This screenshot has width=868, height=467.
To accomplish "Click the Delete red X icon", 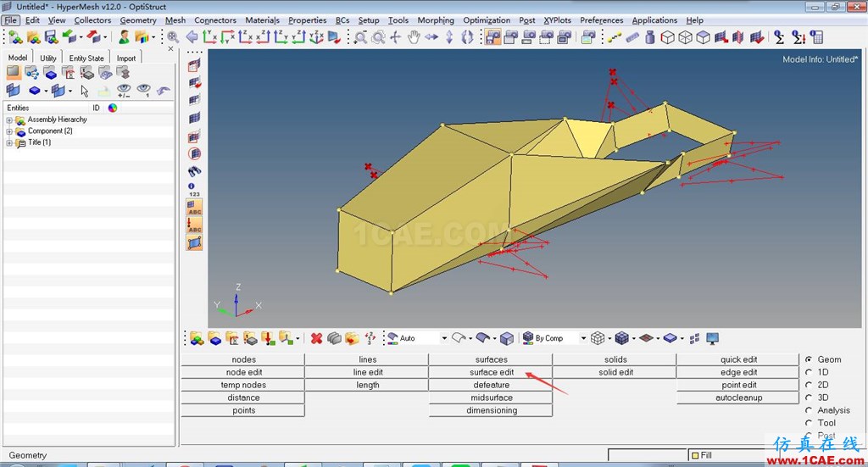I will click(316, 338).
